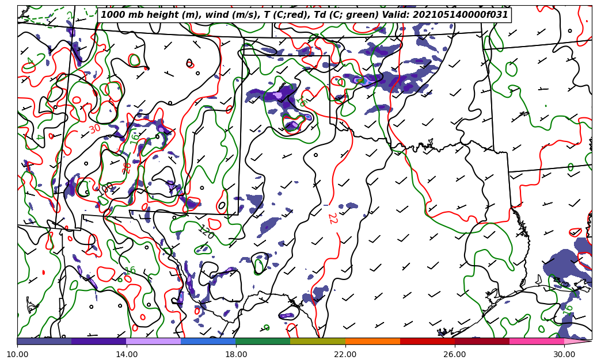597x364 pixels.
Task: Click the orange colorbar segment (22–24)
Action: [372, 341]
